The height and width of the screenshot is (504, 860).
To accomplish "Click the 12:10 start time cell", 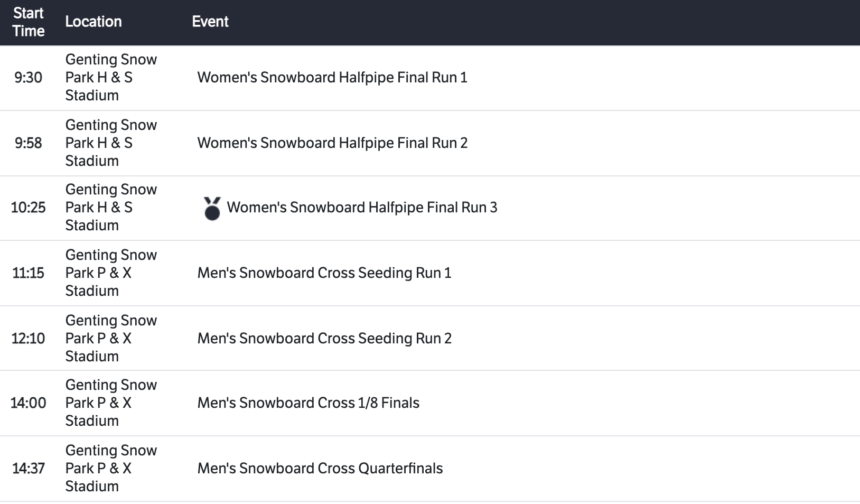I will tap(29, 339).
